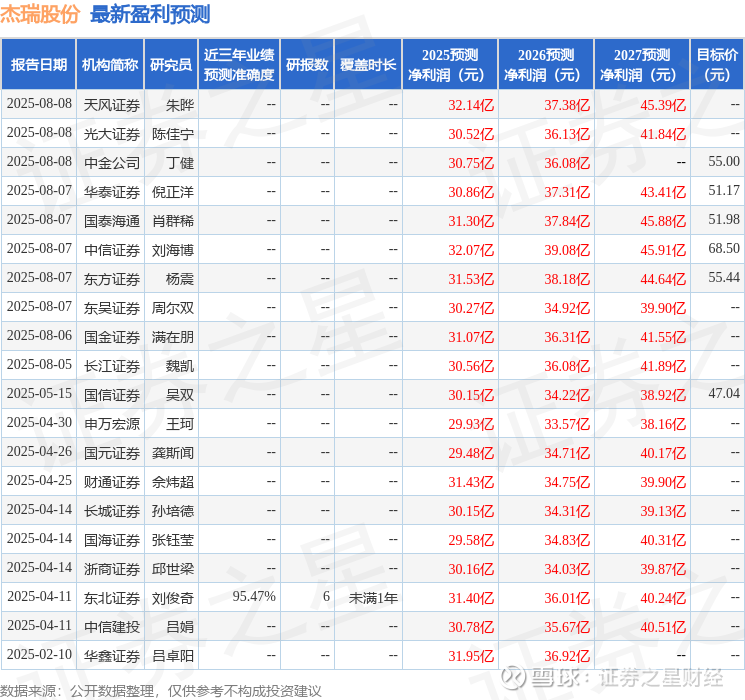Click 东方证券 institution cell
The width and height of the screenshot is (745, 700).
[x=112, y=279]
